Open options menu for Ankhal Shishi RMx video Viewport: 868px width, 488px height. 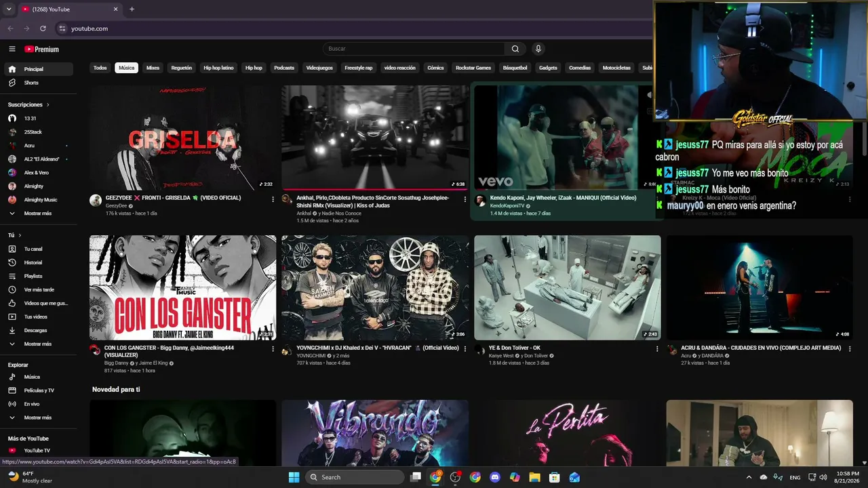[465, 199]
